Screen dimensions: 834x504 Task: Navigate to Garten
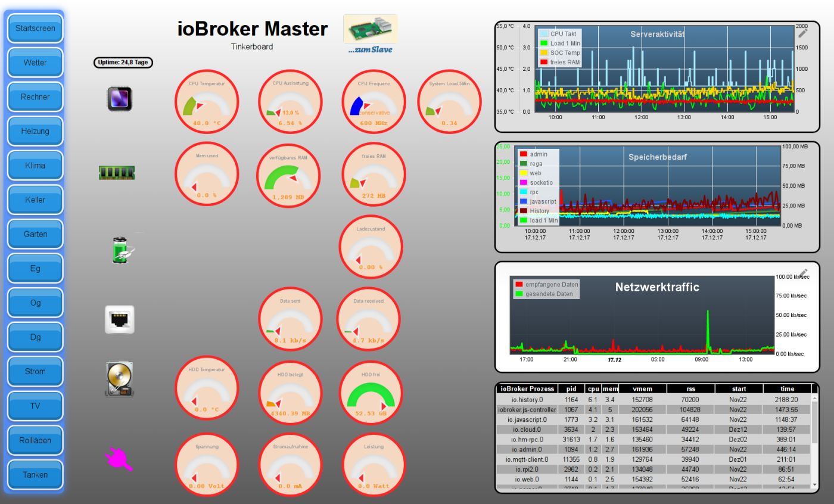(35, 234)
